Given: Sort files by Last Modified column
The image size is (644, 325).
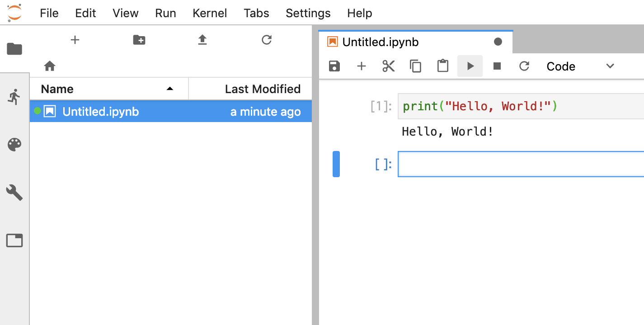Looking at the screenshot, I should point(263,89).
